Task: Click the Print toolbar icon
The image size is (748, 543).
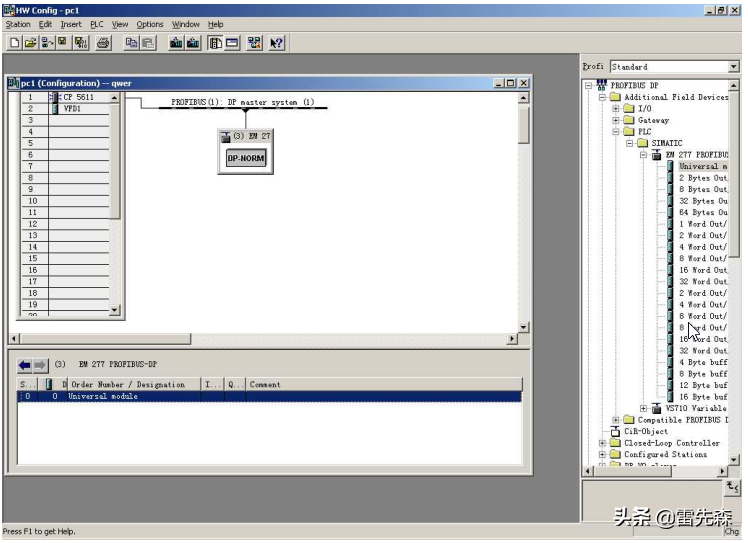Action: 103,43
